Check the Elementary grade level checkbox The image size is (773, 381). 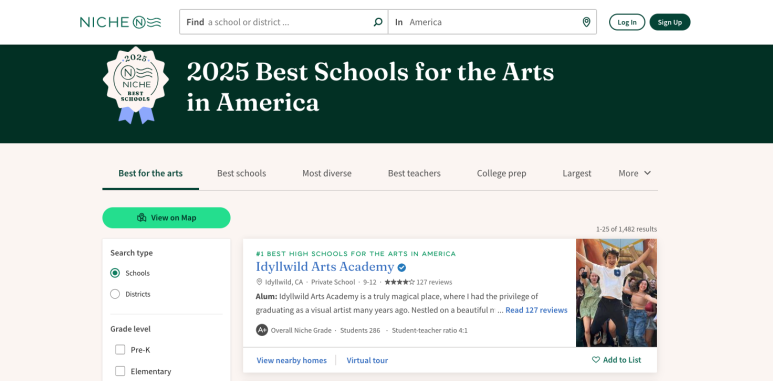click(120, 371)
